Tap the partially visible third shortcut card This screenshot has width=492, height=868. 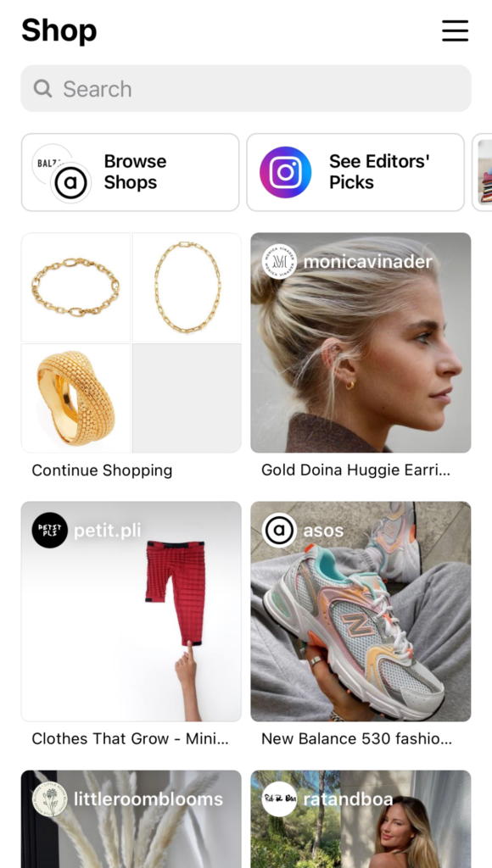482,172
